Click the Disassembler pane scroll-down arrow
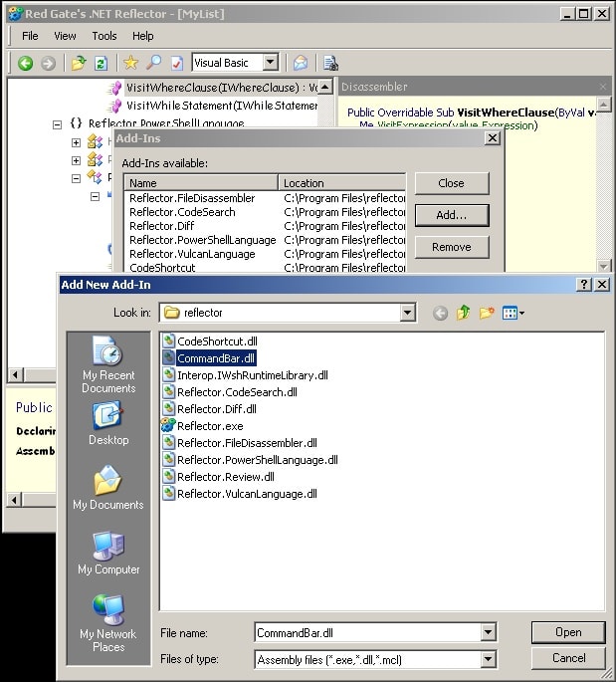Image resolution: width=616 pixels, height=682 pixels. click(604, 265)
